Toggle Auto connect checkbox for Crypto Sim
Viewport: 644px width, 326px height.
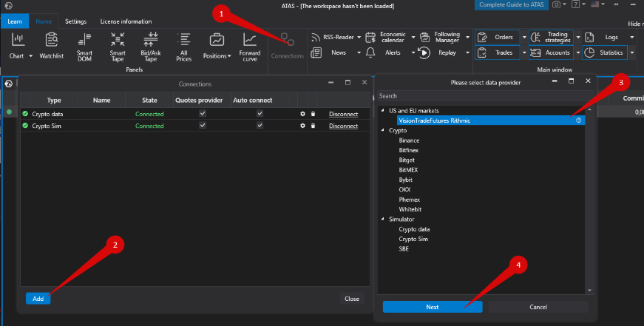click(260, 125)
